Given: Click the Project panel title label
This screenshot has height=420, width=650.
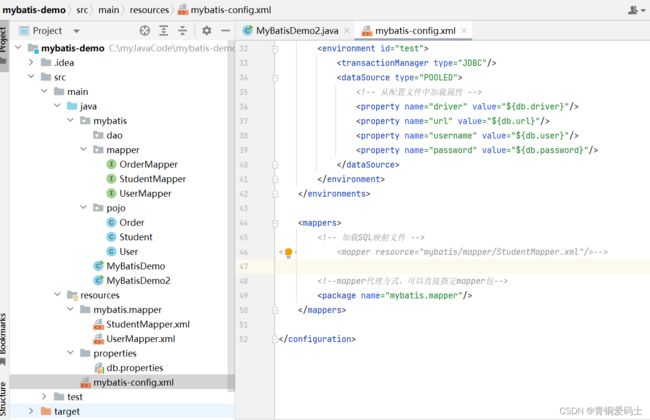Looking at the screenshot, I should [47, 31].
